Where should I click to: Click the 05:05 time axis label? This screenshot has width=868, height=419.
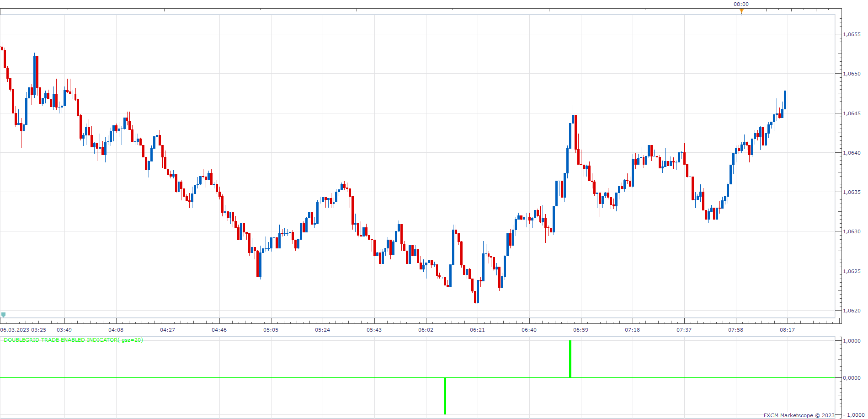pyautogui.click(x=271, y=330)
